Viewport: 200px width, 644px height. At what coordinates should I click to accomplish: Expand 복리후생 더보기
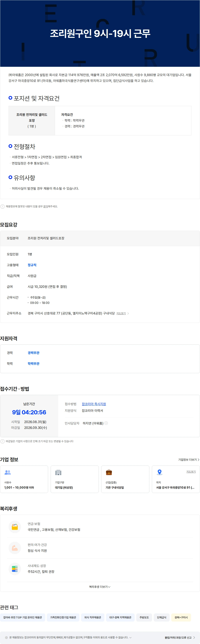coord(100,587)
